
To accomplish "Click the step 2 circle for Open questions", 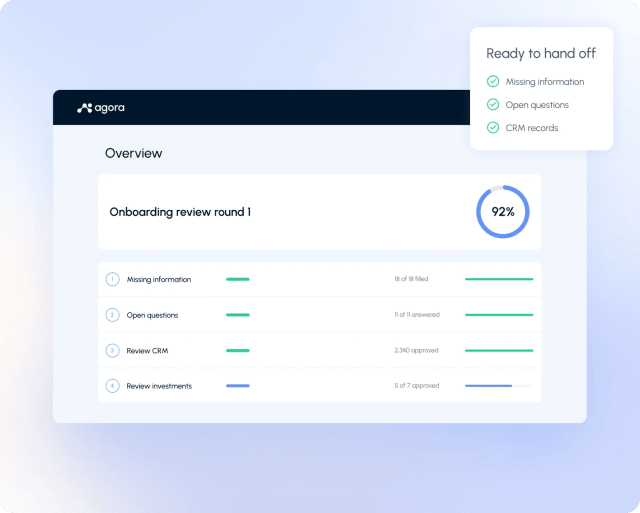I will pyautogui.click(x=112, y=315).
